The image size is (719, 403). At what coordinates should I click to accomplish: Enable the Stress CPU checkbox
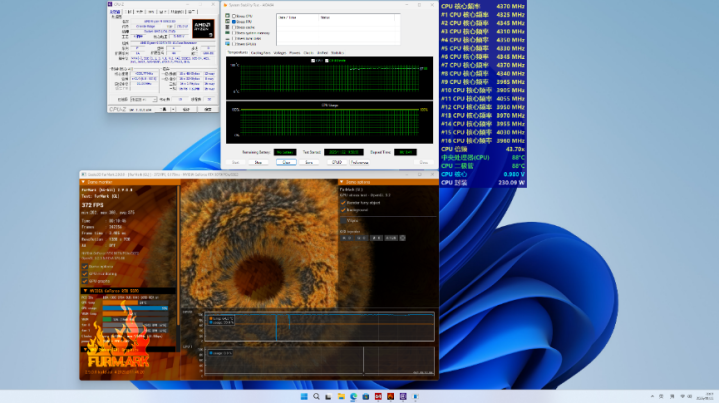pos(234,17)
